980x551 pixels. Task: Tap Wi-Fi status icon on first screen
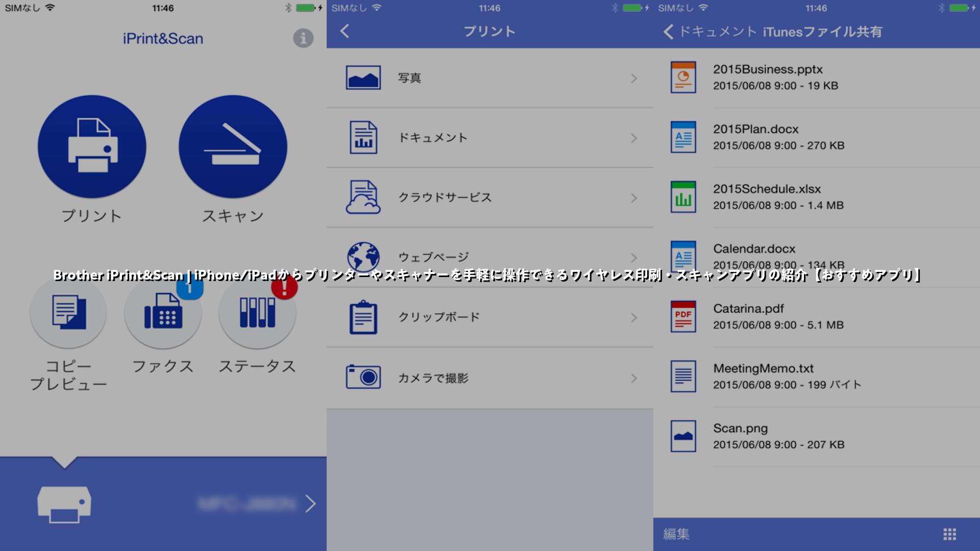point(50,8)
